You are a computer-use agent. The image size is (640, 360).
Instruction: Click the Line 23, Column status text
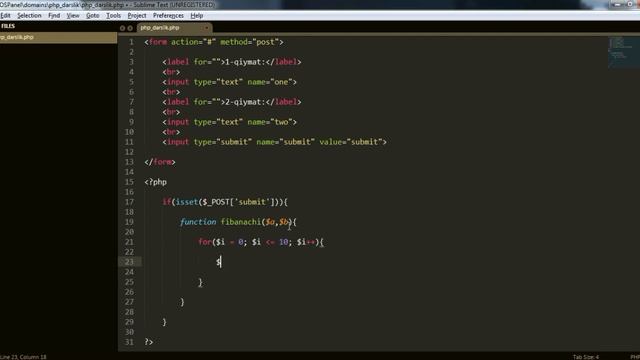23,357
